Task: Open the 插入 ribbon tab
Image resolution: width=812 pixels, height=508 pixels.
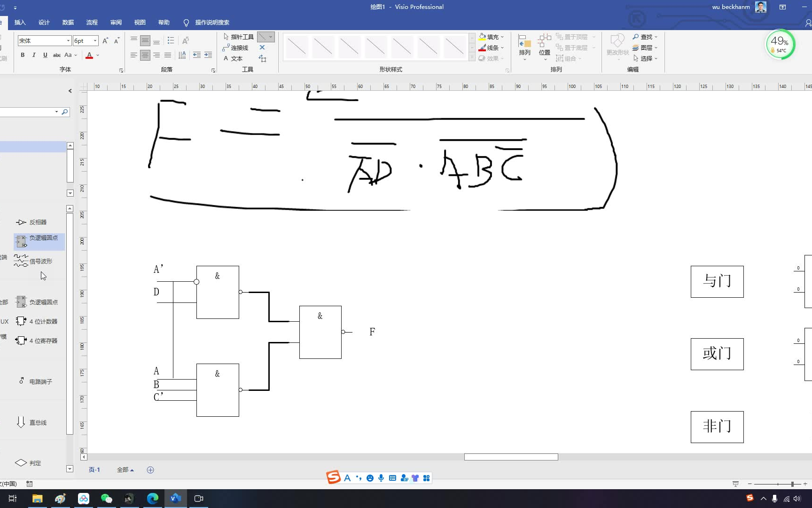Action: point(20,23)
